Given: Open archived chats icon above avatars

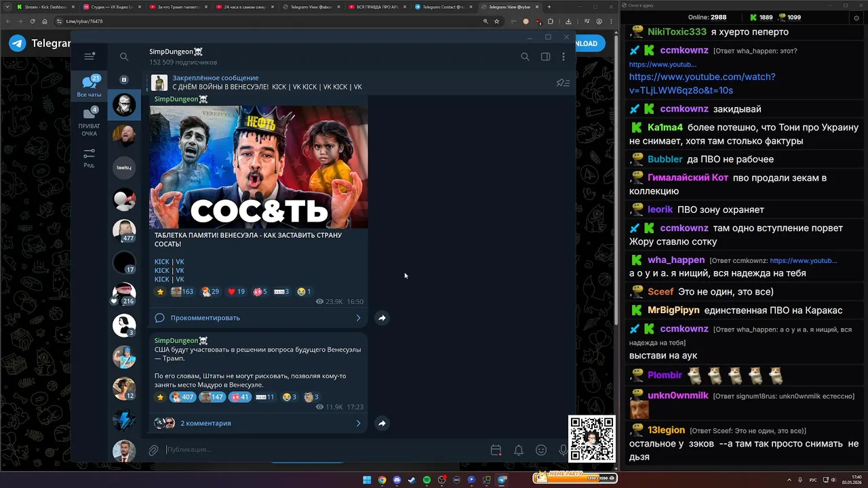Looking at the screenshot, I should pos(124,79).
